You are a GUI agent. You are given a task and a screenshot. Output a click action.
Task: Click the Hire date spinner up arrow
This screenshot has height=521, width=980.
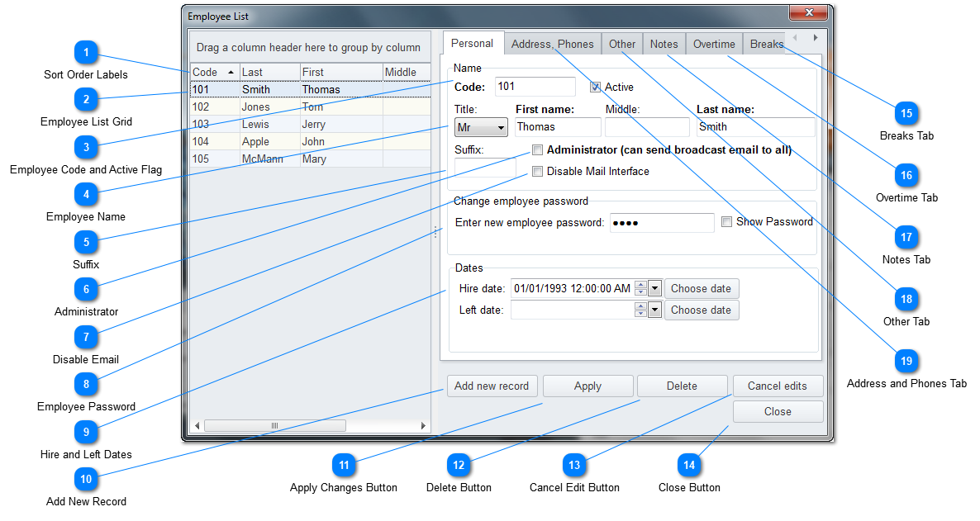pos(640,284)
